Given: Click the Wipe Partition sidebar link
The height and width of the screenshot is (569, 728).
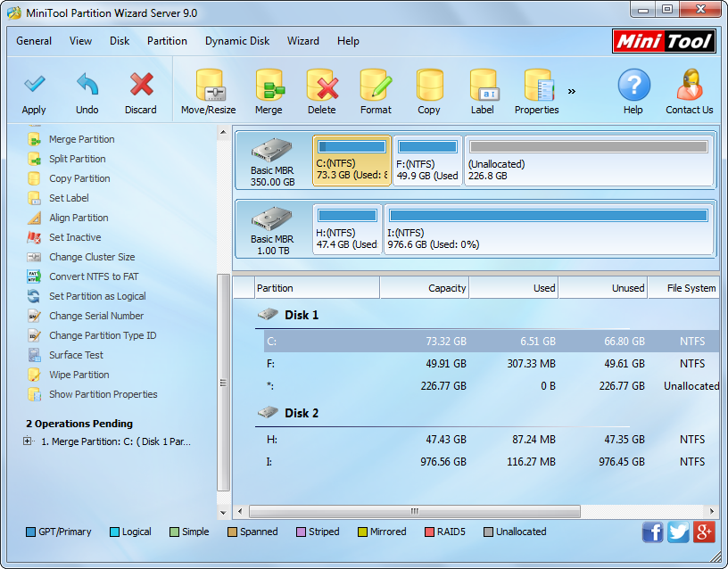Looking at the screenshot, I should (79, 375).
